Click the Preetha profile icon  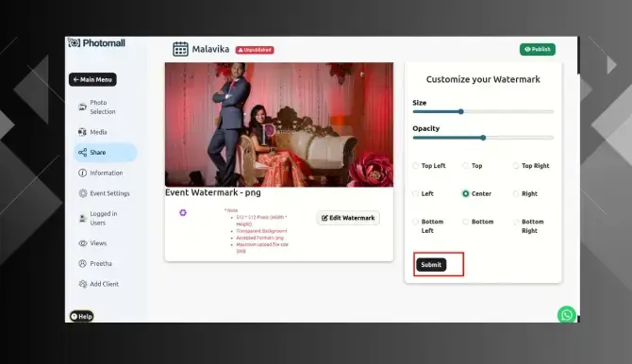pos(82,264)
